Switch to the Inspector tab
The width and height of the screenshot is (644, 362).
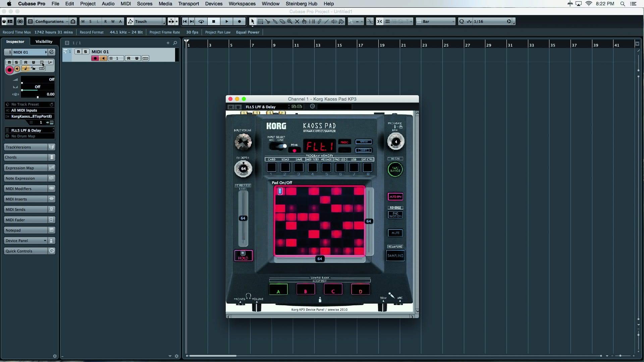tap(15, 42)
